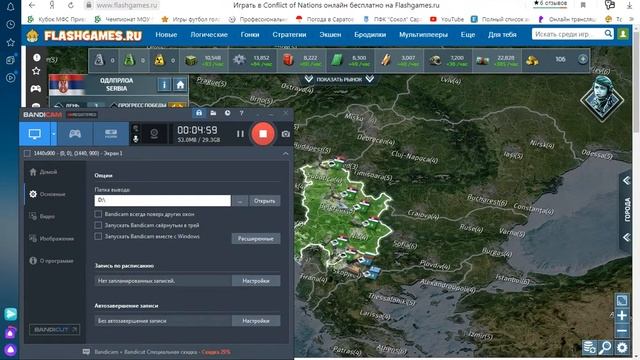Open the Bandicam output folder icon

click(213, 113)
